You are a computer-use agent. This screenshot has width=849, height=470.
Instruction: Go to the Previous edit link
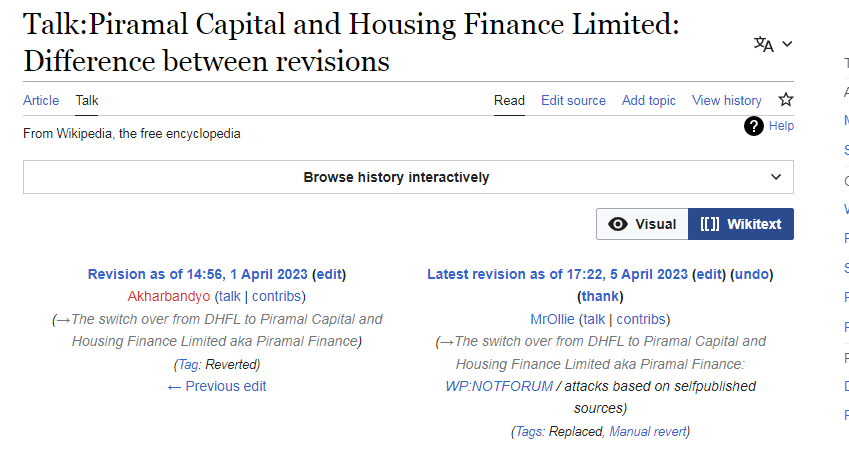tap(217, 386)
